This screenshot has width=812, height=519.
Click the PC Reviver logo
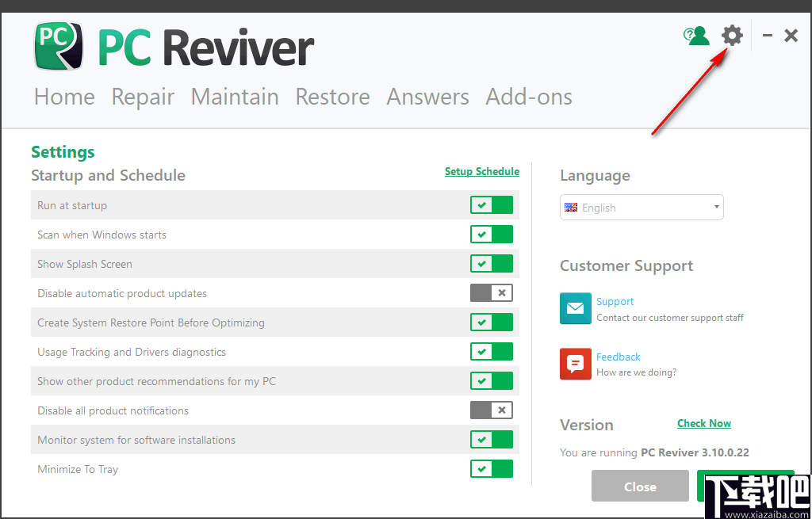click(x=58, y=45)
